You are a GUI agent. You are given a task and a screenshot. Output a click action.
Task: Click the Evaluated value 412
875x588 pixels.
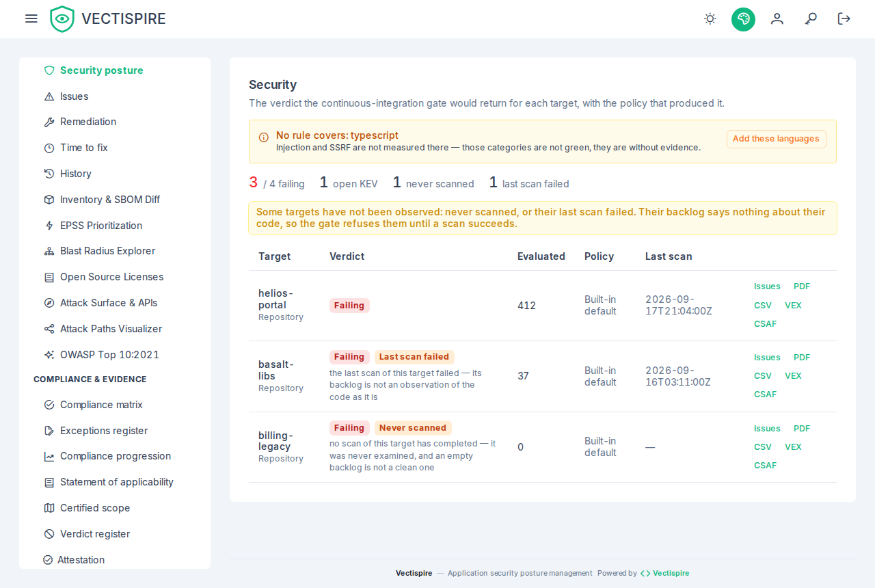526,306
